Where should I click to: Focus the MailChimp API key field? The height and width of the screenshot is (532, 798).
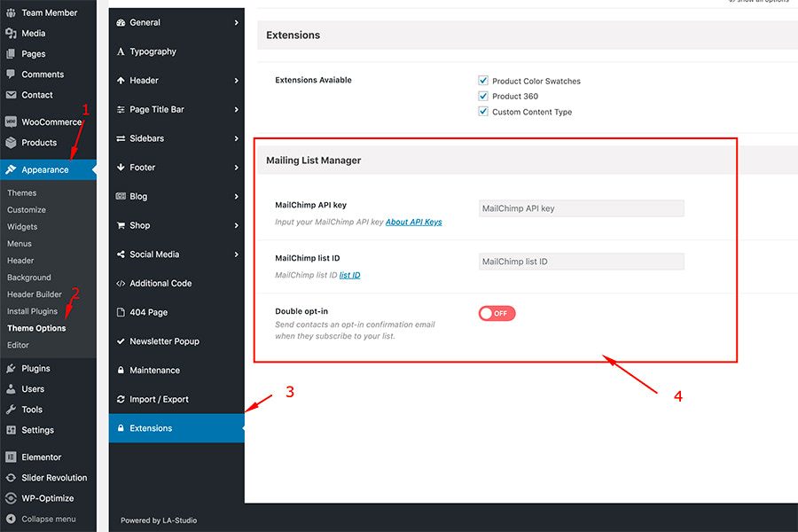click(581, 208)
